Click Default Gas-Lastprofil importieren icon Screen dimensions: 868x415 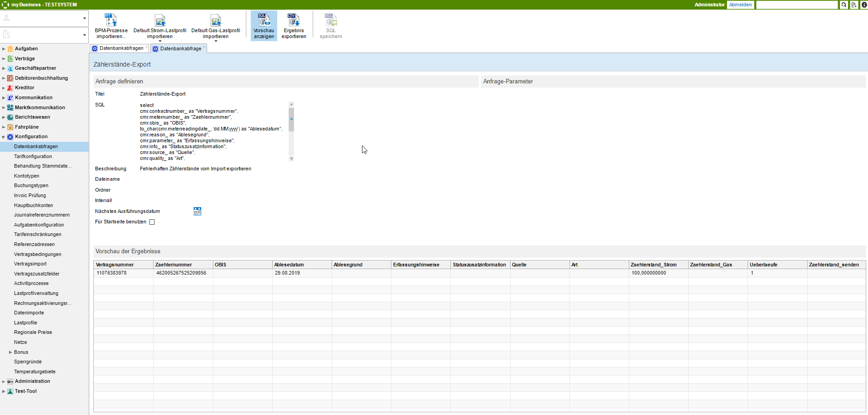216,20
